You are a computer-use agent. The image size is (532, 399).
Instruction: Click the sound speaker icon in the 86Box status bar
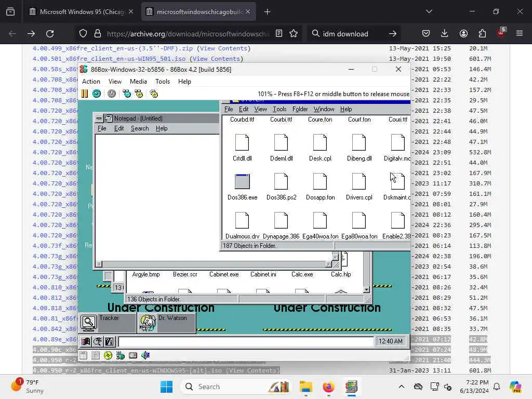[145, 355]
